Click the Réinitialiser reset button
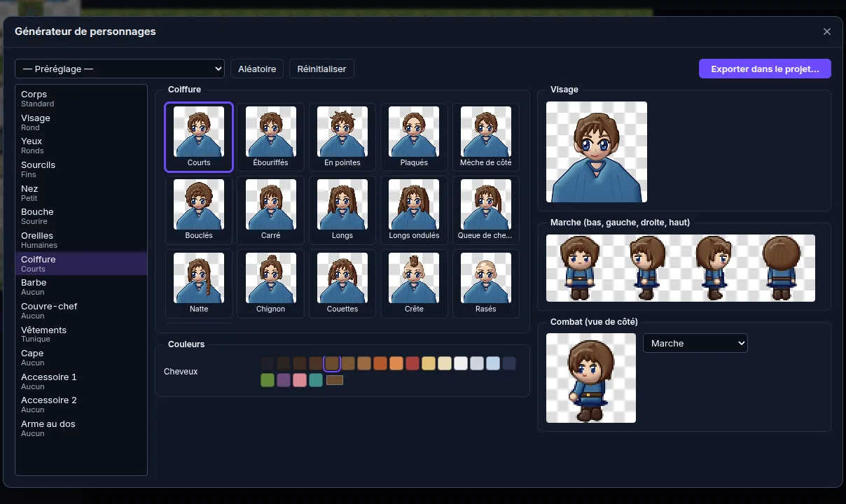Image resolution: width=846 pixels, height=504 pixels. tap(321, 69)
